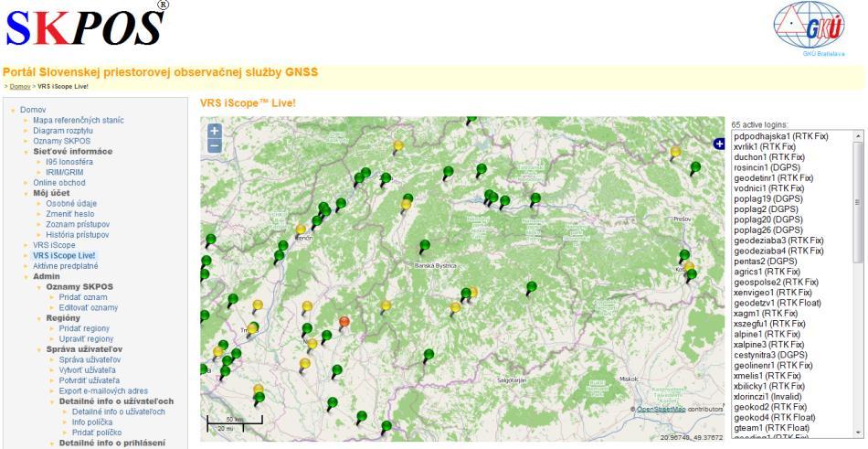Open Pridať oznam page
The height and width of the screenshot is (449, 868).
[83, 297]
